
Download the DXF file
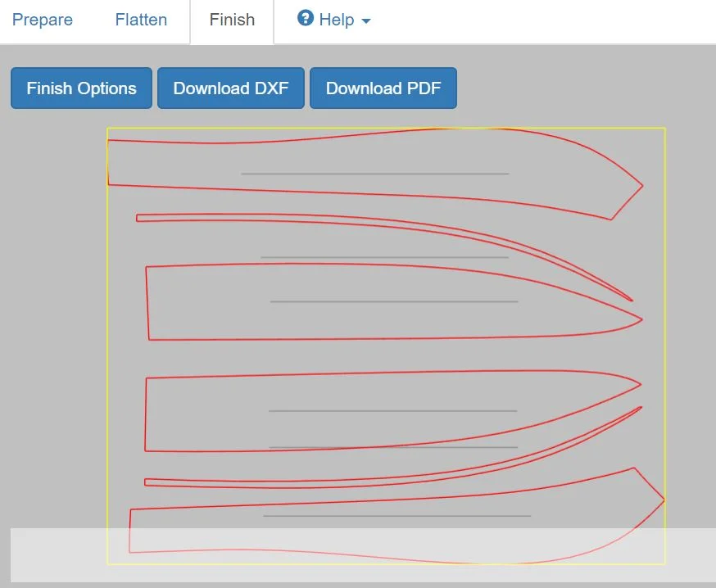(231, 88)
